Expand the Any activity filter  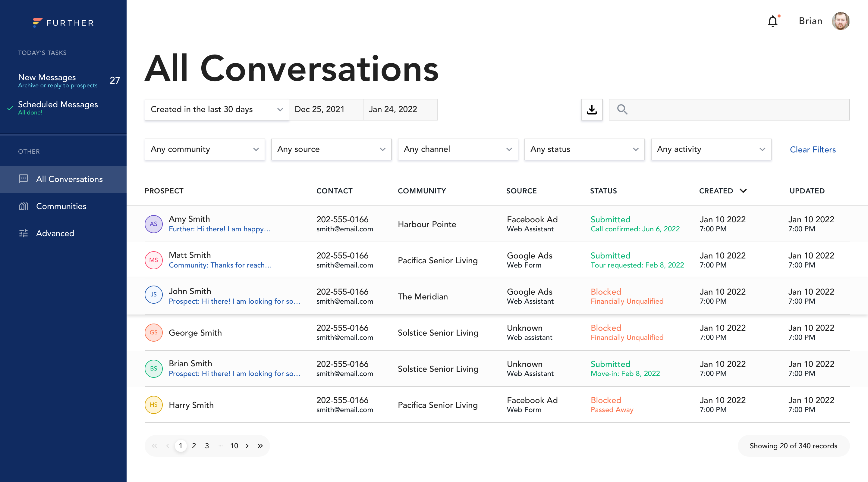point(711,149)
